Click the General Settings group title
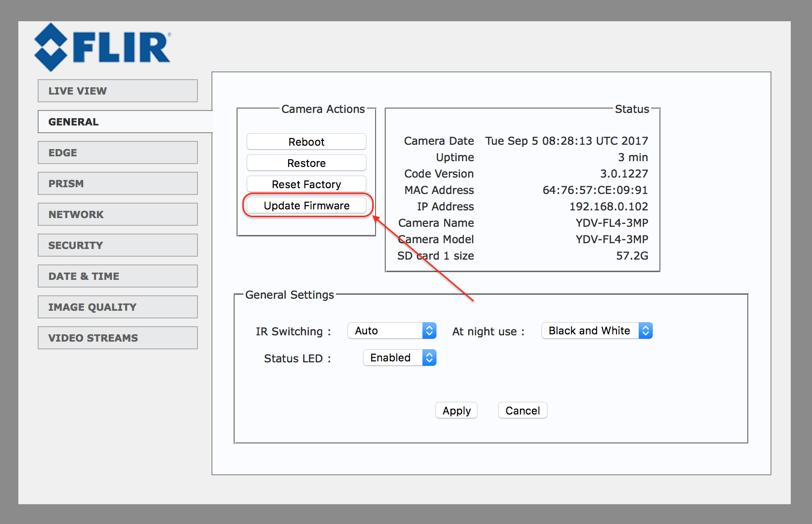Image resolution: width=812 pixels, height=524 pixels. click(x=290, y=295)
